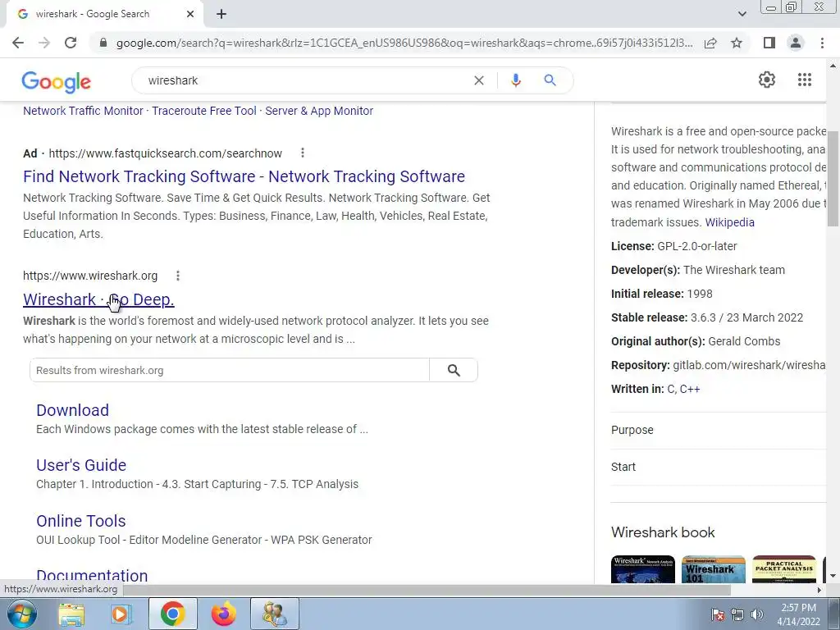Image resolution: width=840 pixels, height=630 pixels.
Task: Click the Results from wireshark.org search field
Action: pos(230,370)
